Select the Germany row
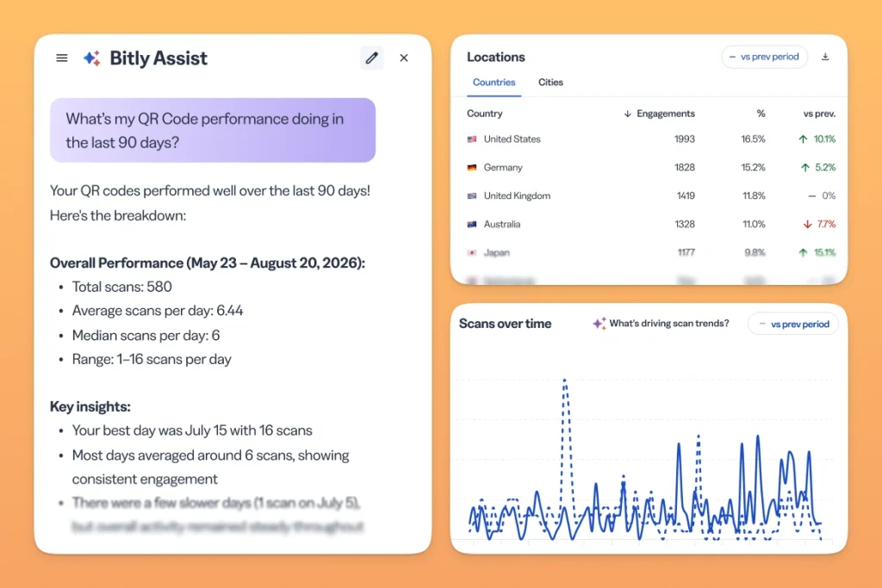The height and width of the screenshot is (588, 882). (x=651, y=168)
